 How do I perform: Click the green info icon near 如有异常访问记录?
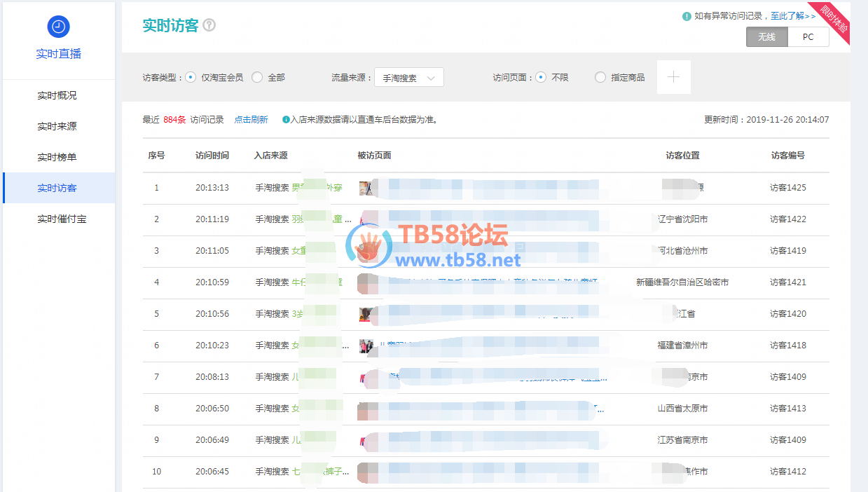tap(687, 16)
